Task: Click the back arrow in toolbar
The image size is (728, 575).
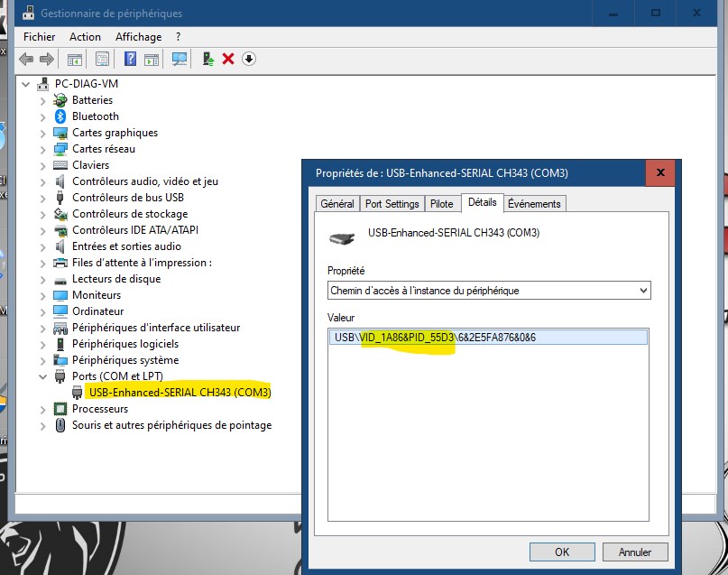Action: pos(25,59)
